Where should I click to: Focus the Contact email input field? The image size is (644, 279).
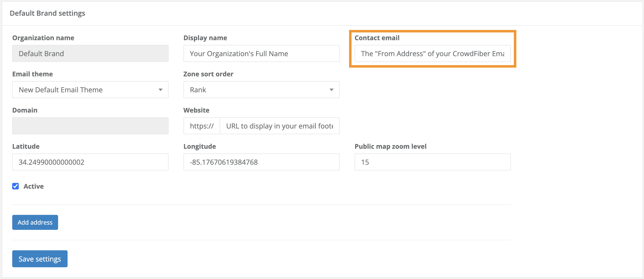pyautogui.click(x=432, y=54)
